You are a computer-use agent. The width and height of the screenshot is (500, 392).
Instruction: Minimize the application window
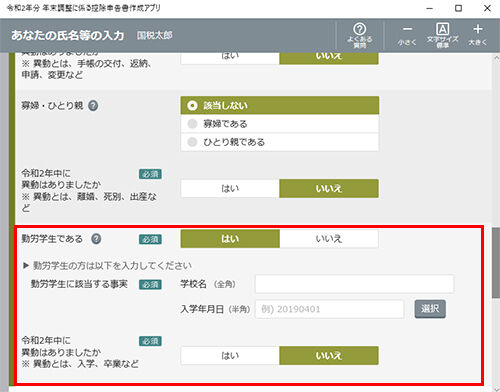click(430, 8)
